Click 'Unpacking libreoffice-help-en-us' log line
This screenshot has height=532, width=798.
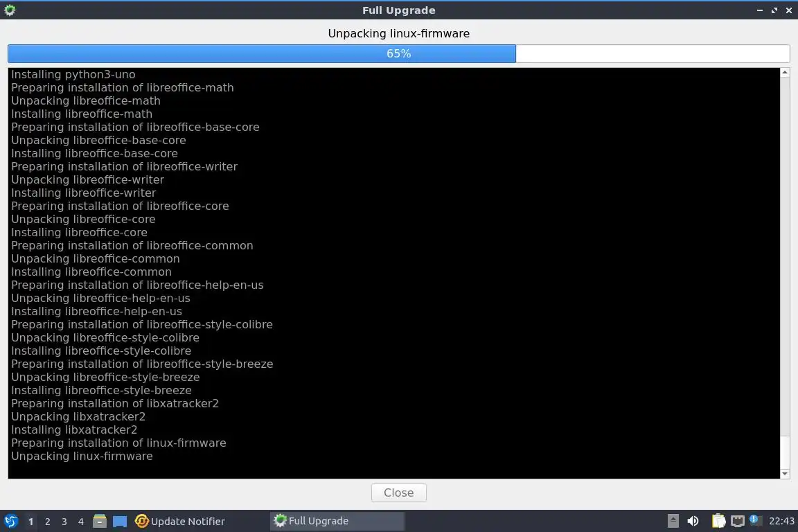click(x=100, y=299)
